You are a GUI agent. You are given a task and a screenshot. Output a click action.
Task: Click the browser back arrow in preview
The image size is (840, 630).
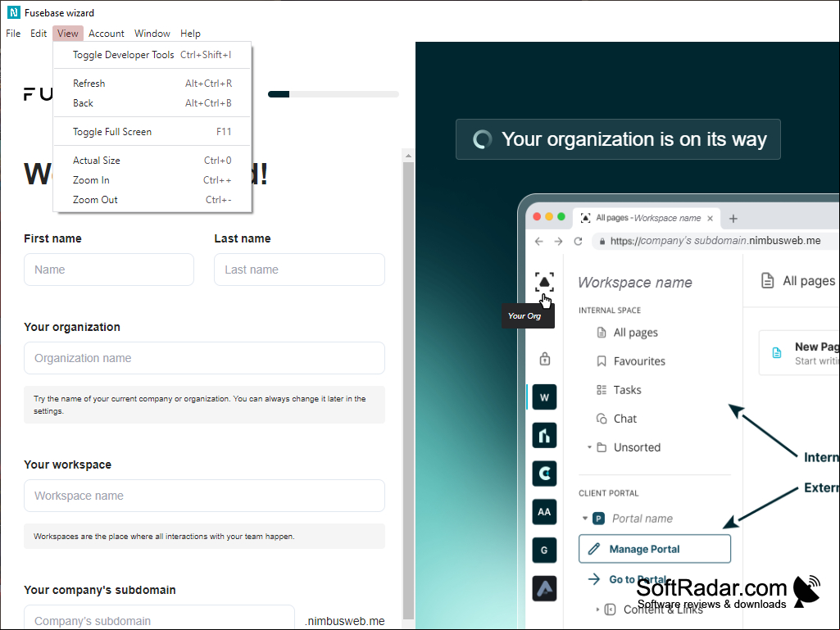coord(539,242)
